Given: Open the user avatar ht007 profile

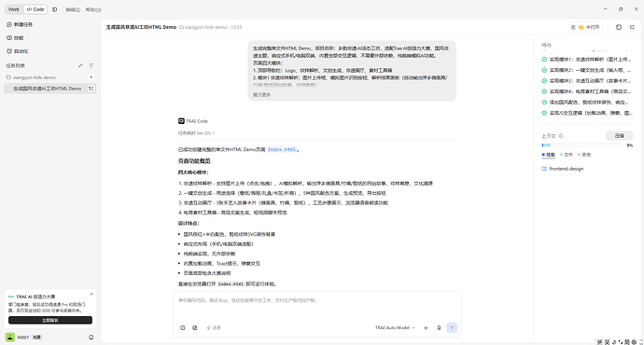Looking at the screenshot, I should point(10,338).
